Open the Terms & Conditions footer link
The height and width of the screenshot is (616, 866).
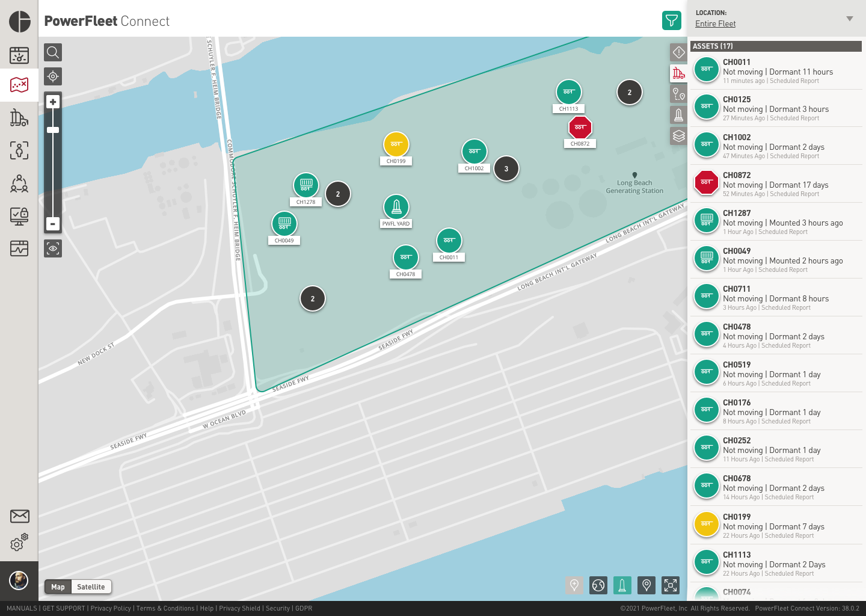click(165, 608)
